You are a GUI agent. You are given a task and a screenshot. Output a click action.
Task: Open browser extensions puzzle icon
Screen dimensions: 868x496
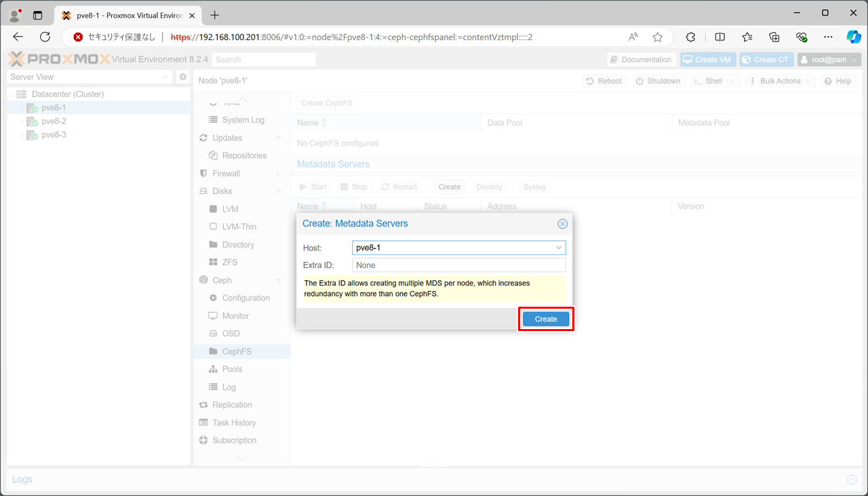pos(691,37)
